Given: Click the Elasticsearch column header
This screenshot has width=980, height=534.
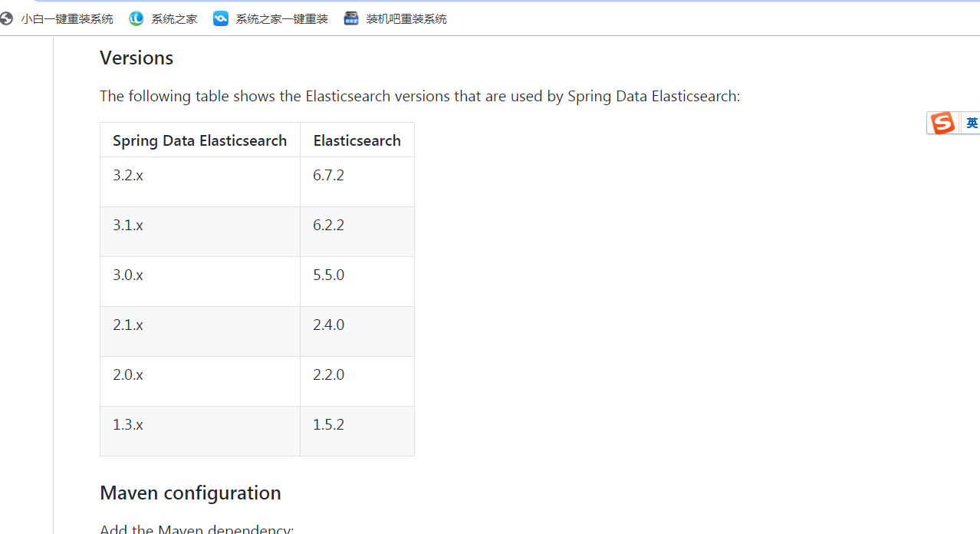Looking at the screenshot, I should coord(357,140).
